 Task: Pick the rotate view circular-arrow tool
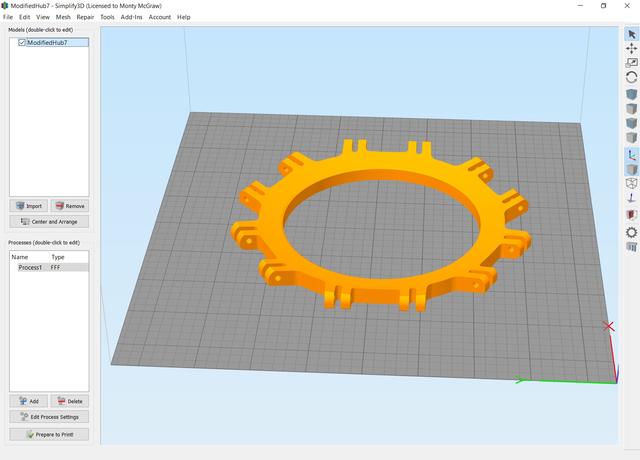tap(631, 78)
